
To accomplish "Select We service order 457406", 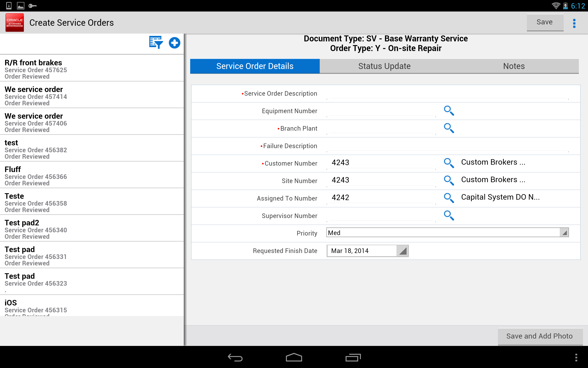I will click(92, 121).
